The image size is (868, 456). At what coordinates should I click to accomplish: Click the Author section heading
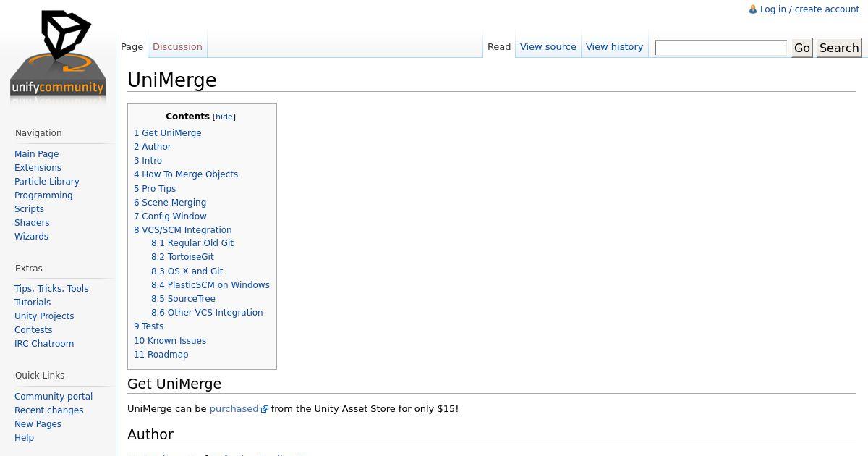pyautogui.click(x=150, y=434)
